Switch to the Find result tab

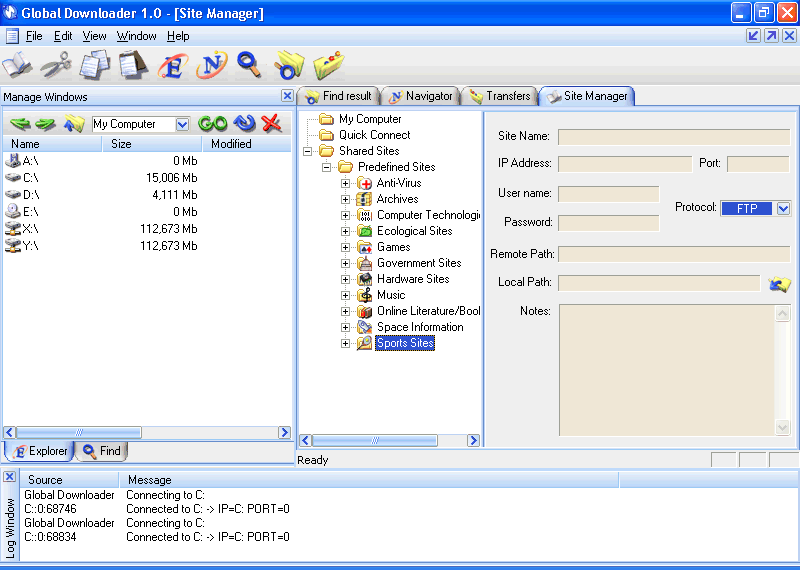[x=338, y=96]
